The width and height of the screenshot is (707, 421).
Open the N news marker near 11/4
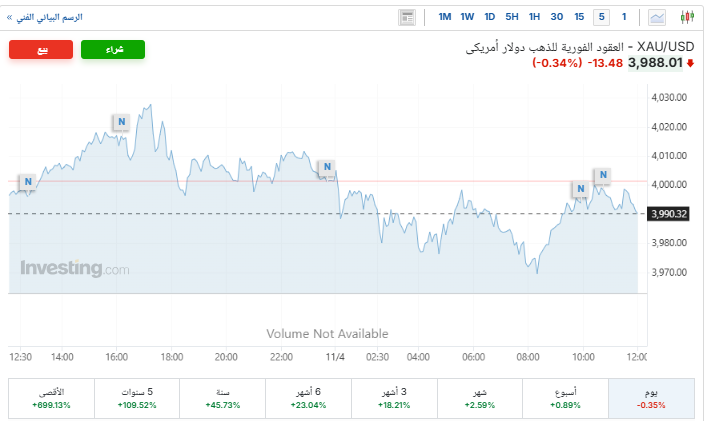click(324, 167)
